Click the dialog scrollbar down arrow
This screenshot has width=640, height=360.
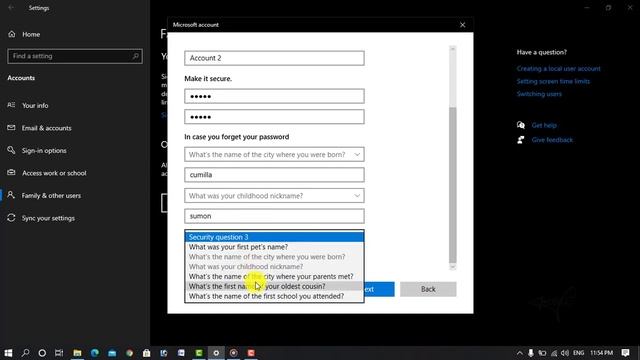(452, 267)
